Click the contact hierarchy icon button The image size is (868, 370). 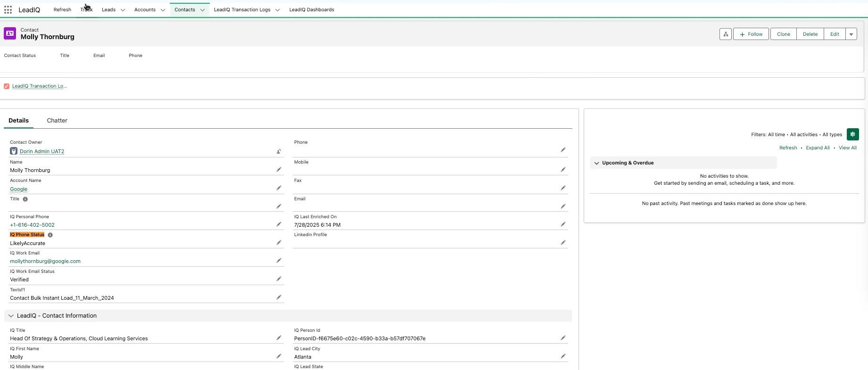tap(726, 34)
